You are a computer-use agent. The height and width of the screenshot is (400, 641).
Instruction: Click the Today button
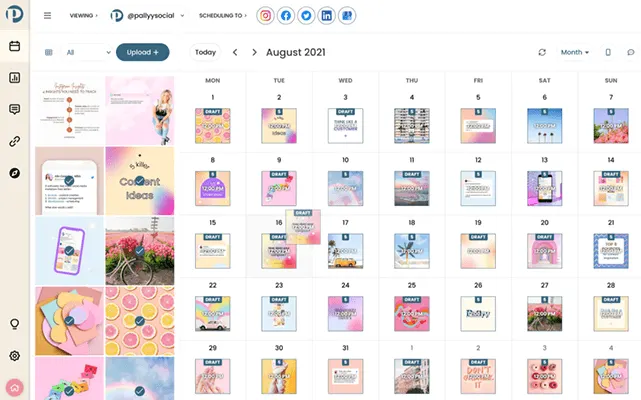point(205,52)
